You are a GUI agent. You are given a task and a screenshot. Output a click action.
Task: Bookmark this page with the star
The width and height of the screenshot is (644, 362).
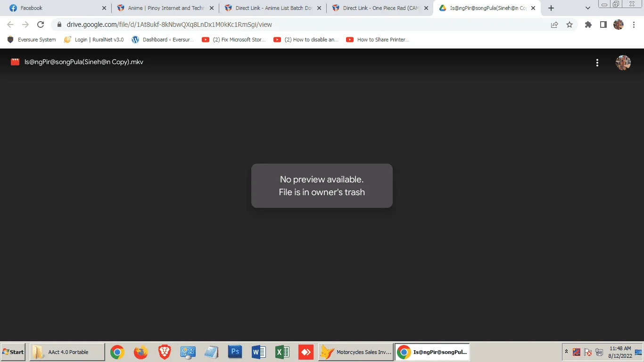(x=570, y=25)
